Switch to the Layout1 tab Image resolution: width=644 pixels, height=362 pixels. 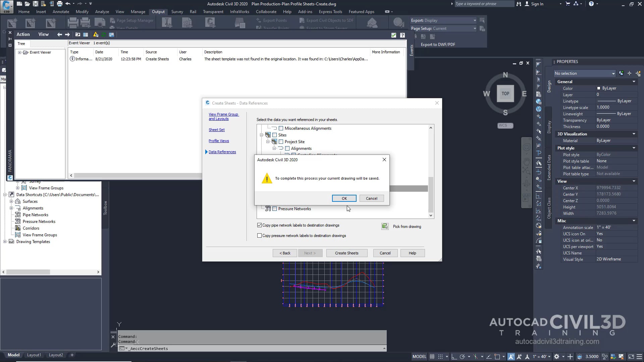click(x=34, y=355)
